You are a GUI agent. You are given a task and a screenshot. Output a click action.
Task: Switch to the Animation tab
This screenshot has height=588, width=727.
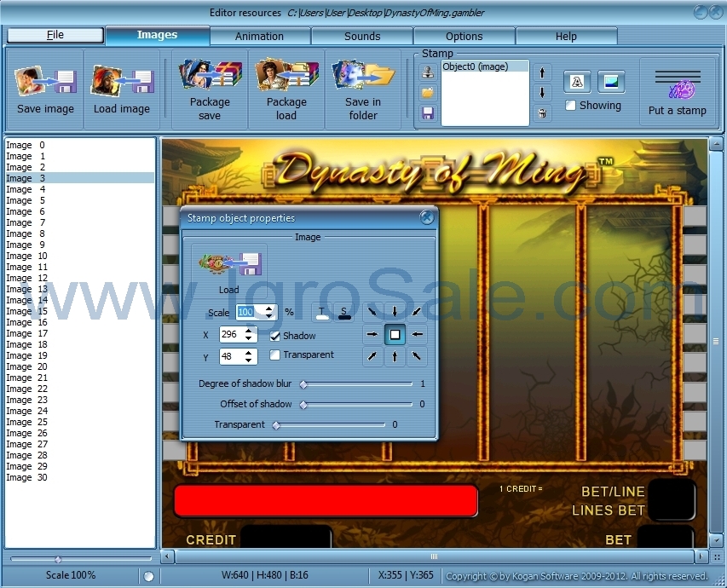click(x=260, y=36)
